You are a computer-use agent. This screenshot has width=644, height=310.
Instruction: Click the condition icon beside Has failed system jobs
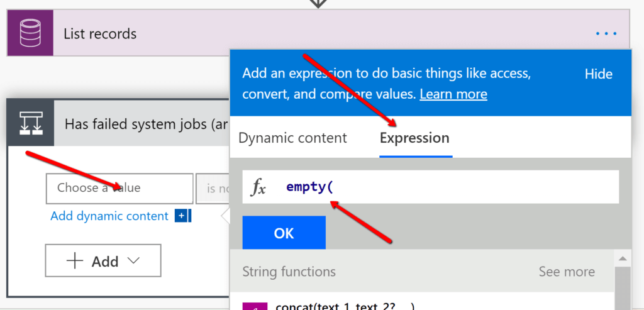click(x=30, y=123)
